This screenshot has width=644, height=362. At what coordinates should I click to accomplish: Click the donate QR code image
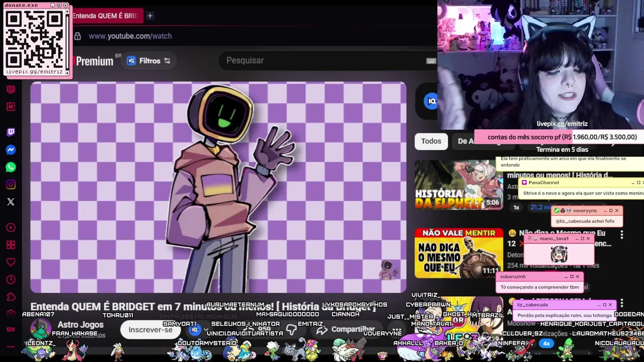point(35,39)
